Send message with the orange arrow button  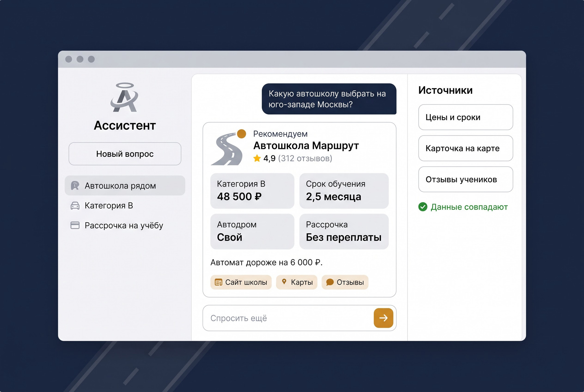(x=383, y=318)
